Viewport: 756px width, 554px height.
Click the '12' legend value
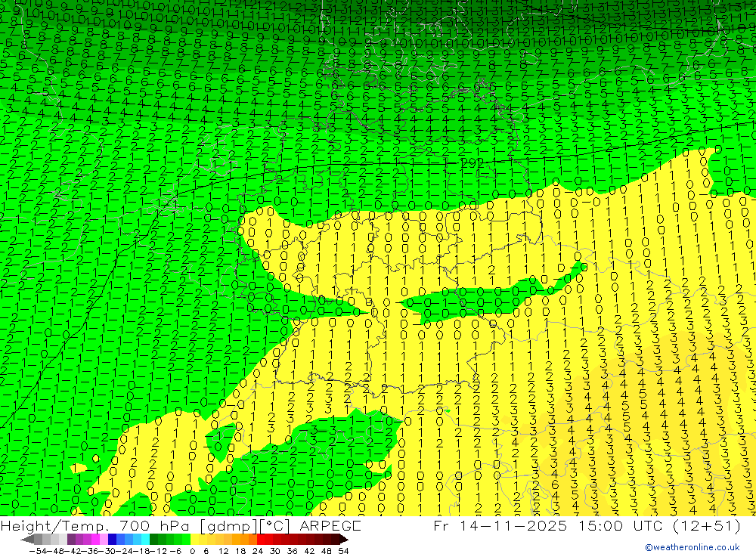point(224,551)
